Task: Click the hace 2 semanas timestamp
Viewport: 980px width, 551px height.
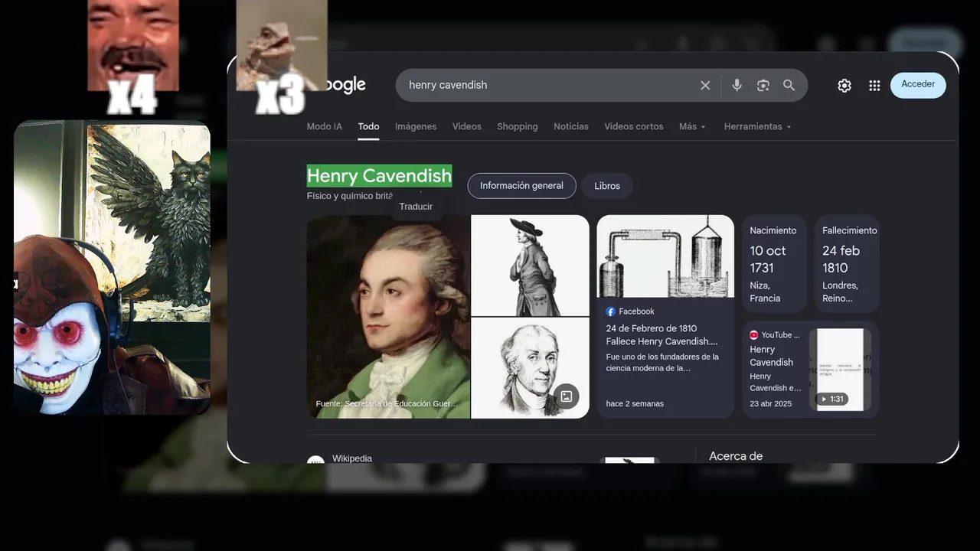Action: [635, 403]
